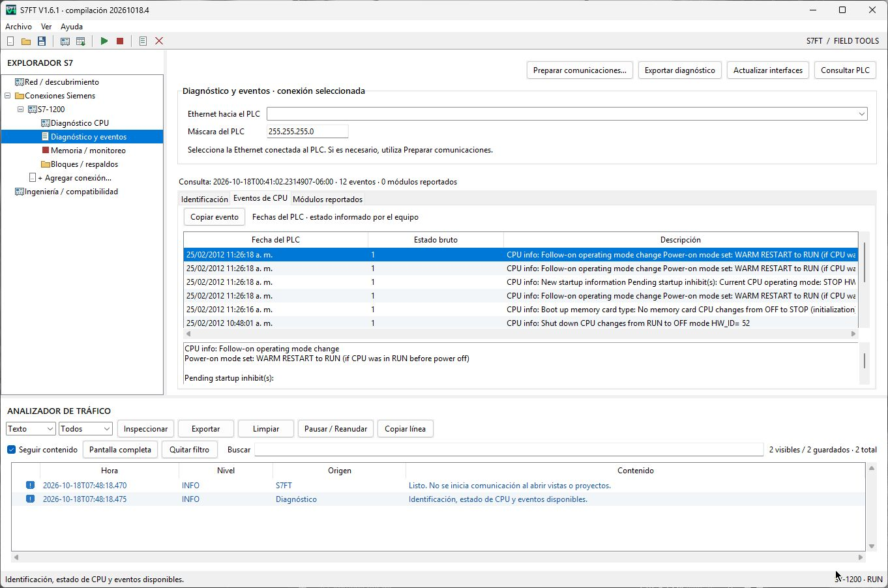Click the open folder toolbar icon
Screen dimensions: 888x588
pos(26,41)
